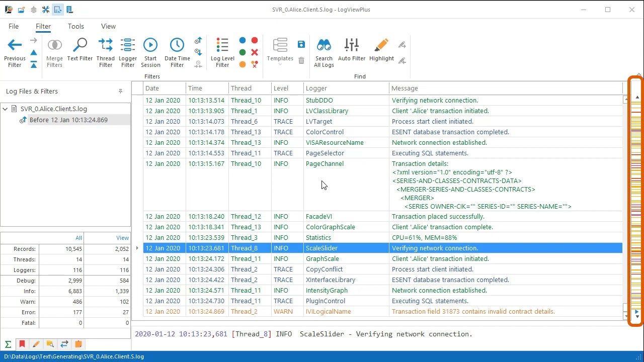This screenshot has height=362, width=644.
Task: Select SVR_0.Alice.Client.S.log in the tree
Action: point(53,109)
